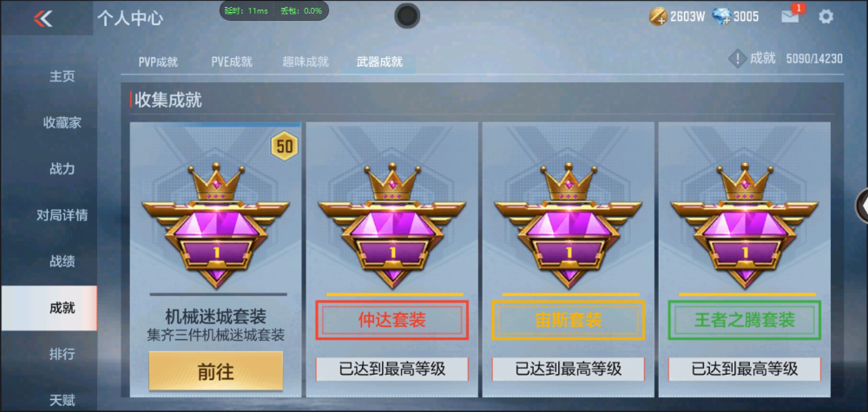
Task: Expand the side panel arrow handle
Action: (863, 206)
